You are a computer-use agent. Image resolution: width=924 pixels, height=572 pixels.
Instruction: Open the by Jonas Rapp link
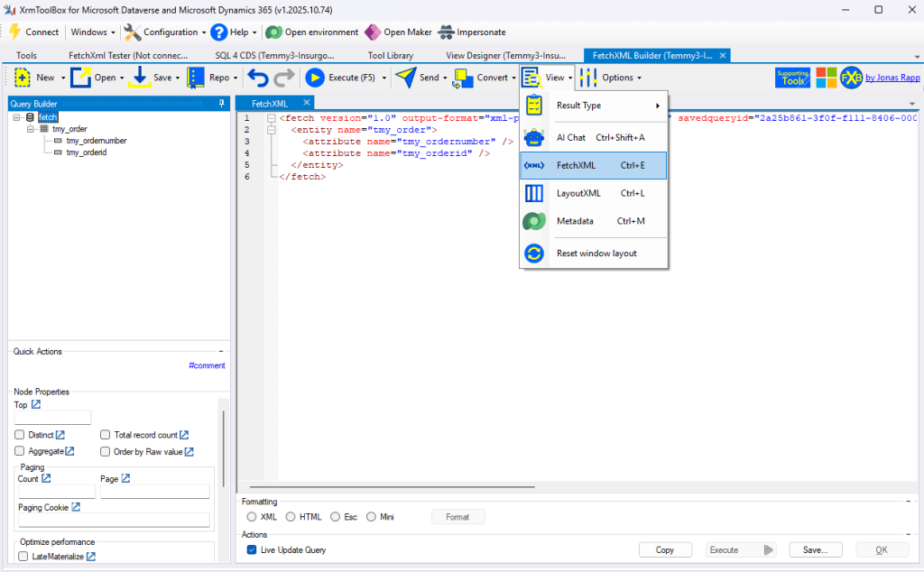[892, 78]
